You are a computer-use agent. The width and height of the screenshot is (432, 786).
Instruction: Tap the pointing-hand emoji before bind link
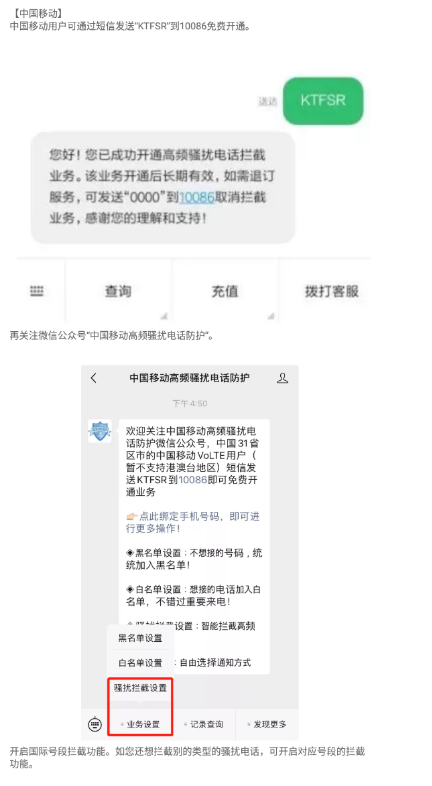point(132,516)
